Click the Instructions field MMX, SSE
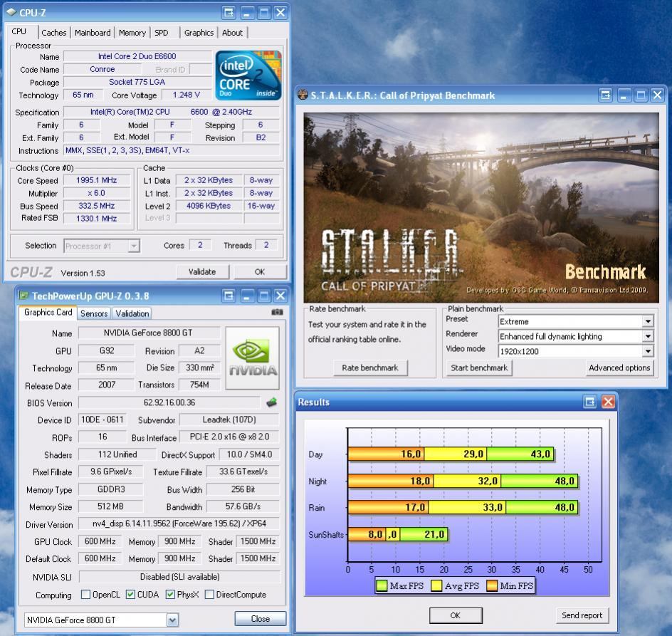Screen dimensions: 672x636 [172, 150]
